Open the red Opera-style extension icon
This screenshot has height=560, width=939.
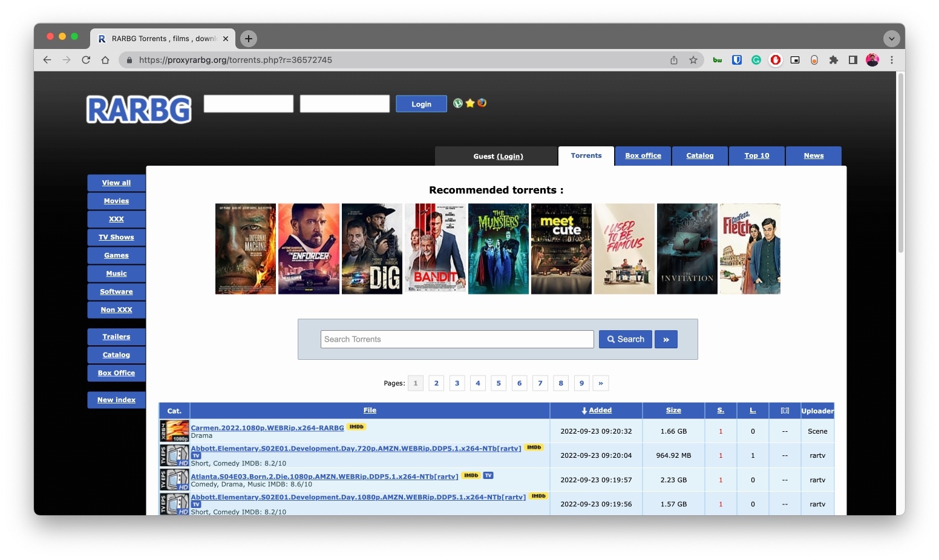(x=776, y=60)
